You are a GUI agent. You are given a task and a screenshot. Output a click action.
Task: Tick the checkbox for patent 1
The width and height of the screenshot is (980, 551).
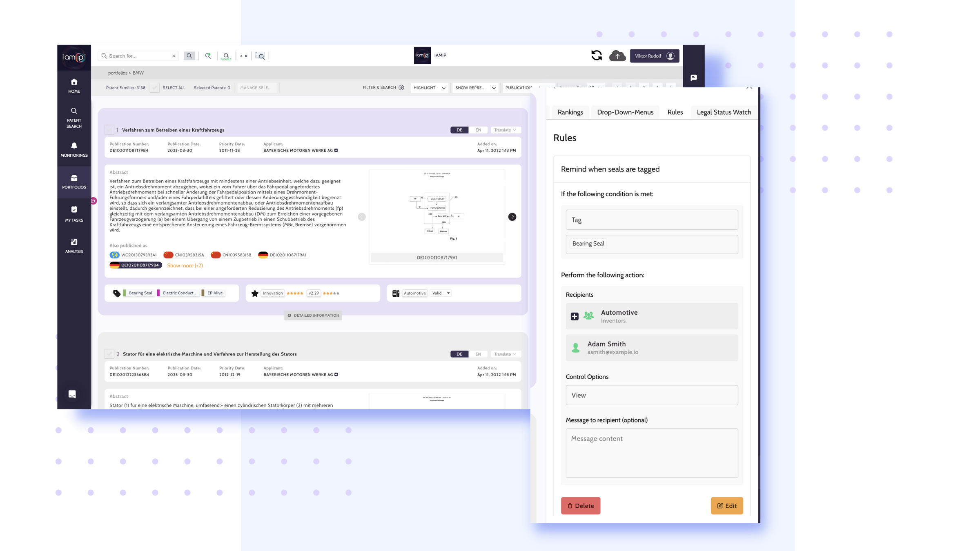(x=109, y=130)
